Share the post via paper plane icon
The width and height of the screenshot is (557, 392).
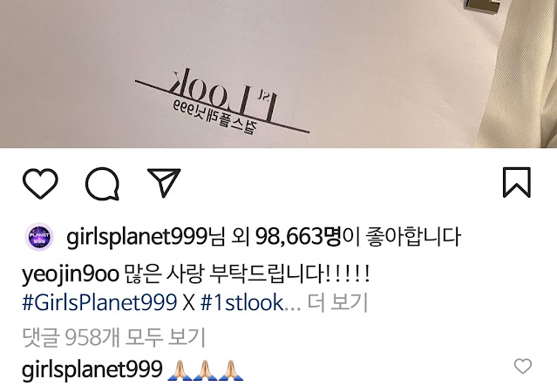[164, 183]
